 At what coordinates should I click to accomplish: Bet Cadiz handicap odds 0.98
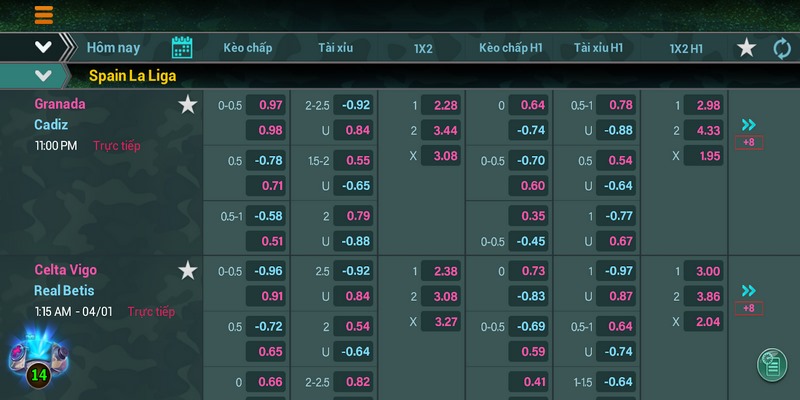(x=265, y=130)
